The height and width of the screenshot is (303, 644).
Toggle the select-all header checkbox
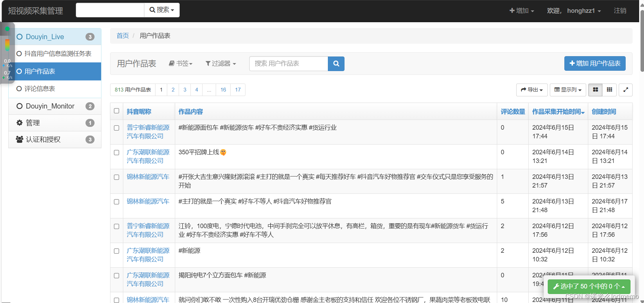117,111
